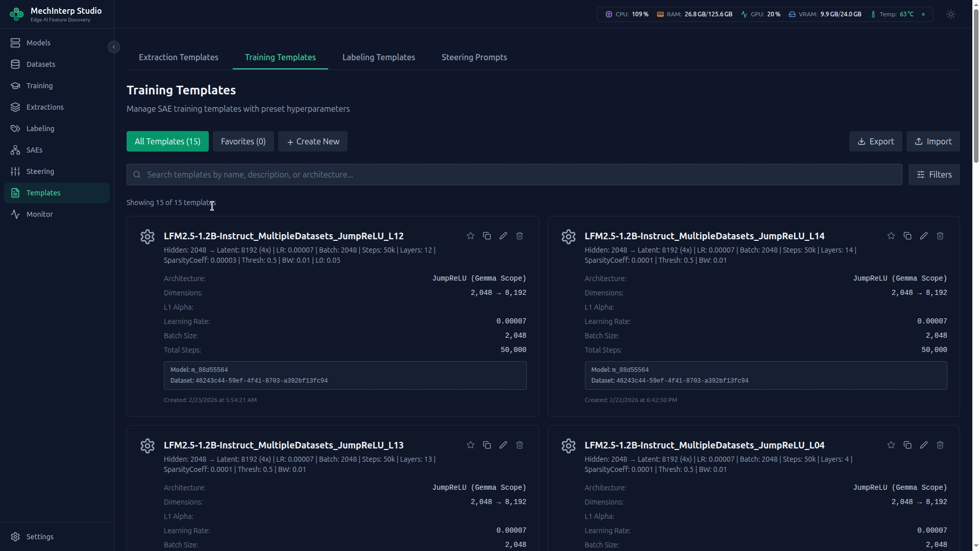
Task: Click the VRAM usage indicator
Action: pos(825,14)
